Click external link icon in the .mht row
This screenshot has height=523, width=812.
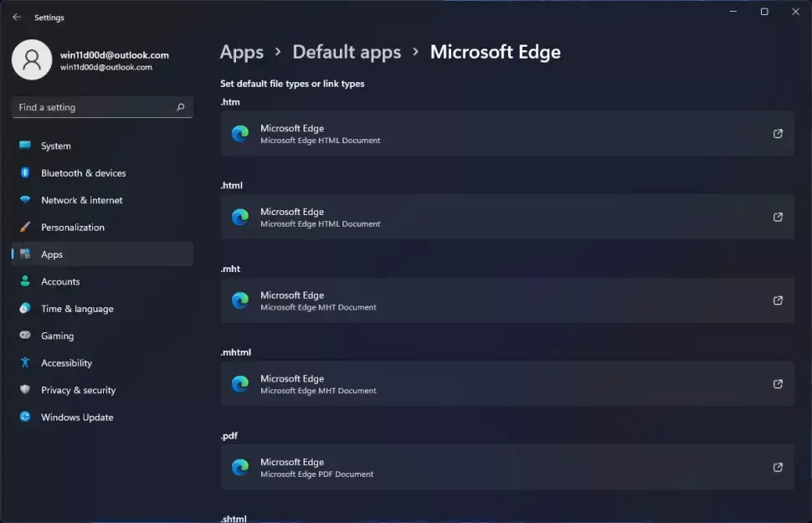pyautogui.click(x=778, y=300)
